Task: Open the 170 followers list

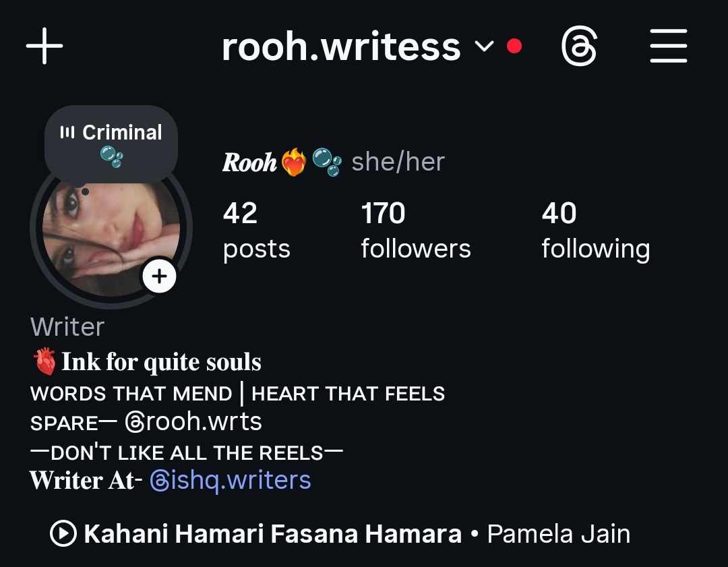Action: point(415,231)
